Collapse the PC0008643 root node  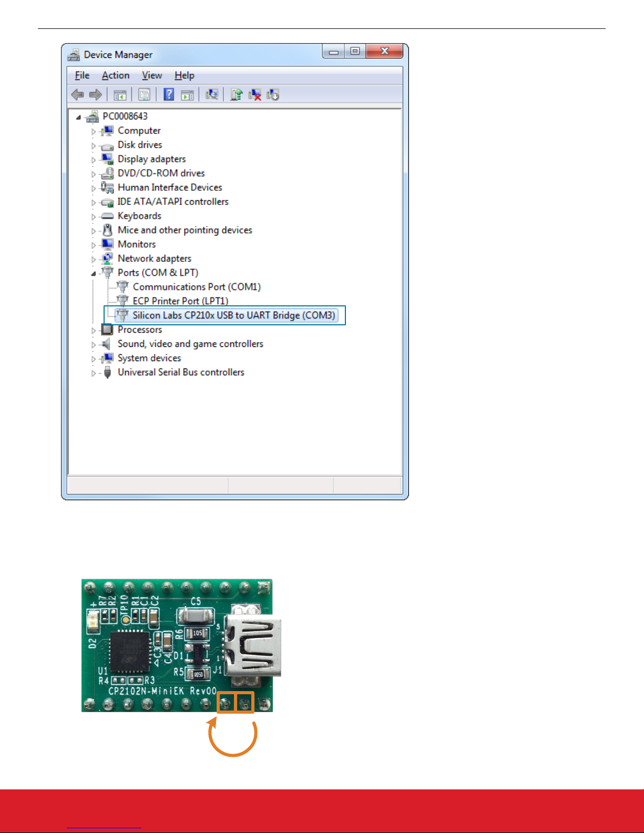78,117
